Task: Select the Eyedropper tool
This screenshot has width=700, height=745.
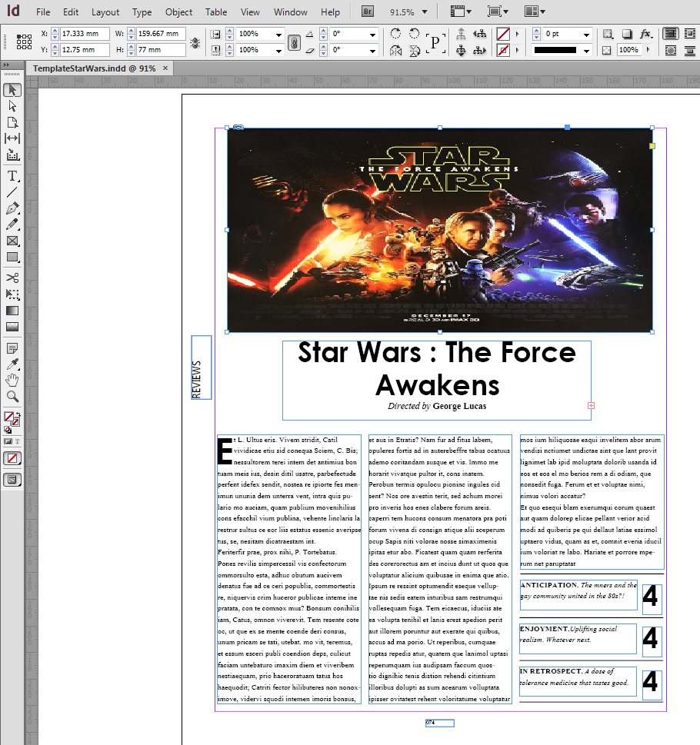Action: [x=12, y=364]
